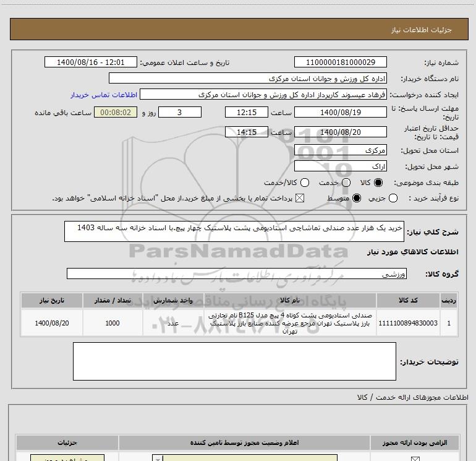Click the need number field 1100000181000029
Image resolution: width=476 pixels, height=461 pixels.
tap(340, 62)
